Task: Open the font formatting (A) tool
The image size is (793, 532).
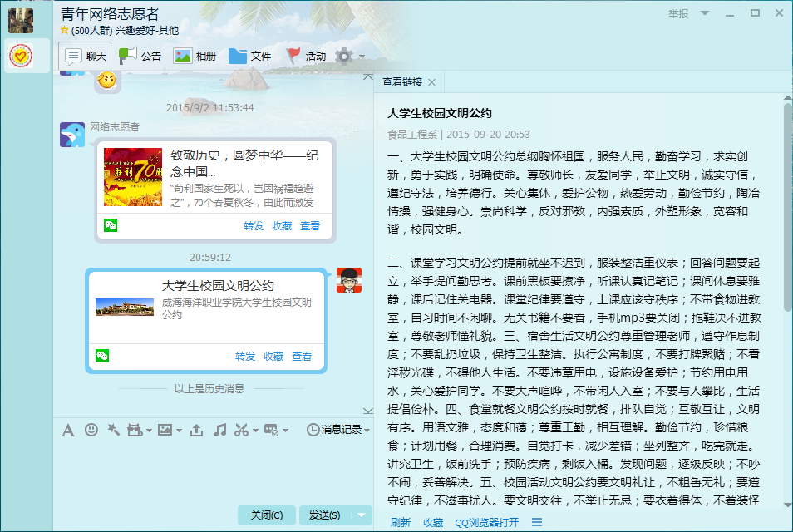Action: [68, 430]
